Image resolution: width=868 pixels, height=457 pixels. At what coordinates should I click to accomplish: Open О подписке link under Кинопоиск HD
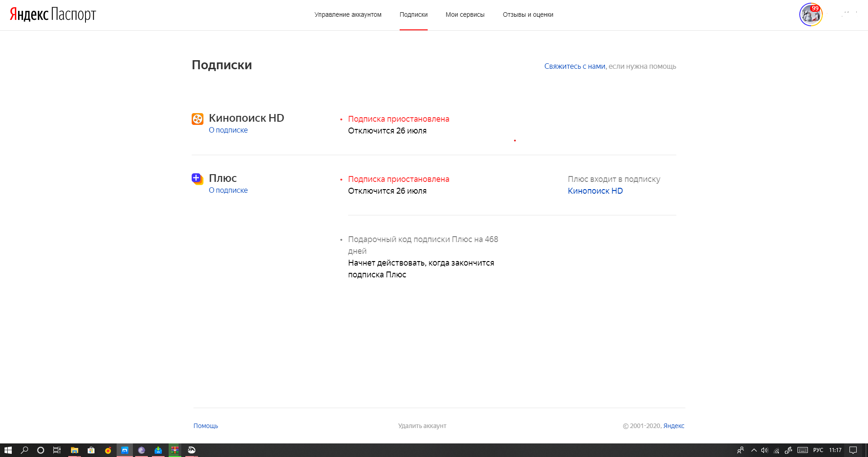click(228, 130)
